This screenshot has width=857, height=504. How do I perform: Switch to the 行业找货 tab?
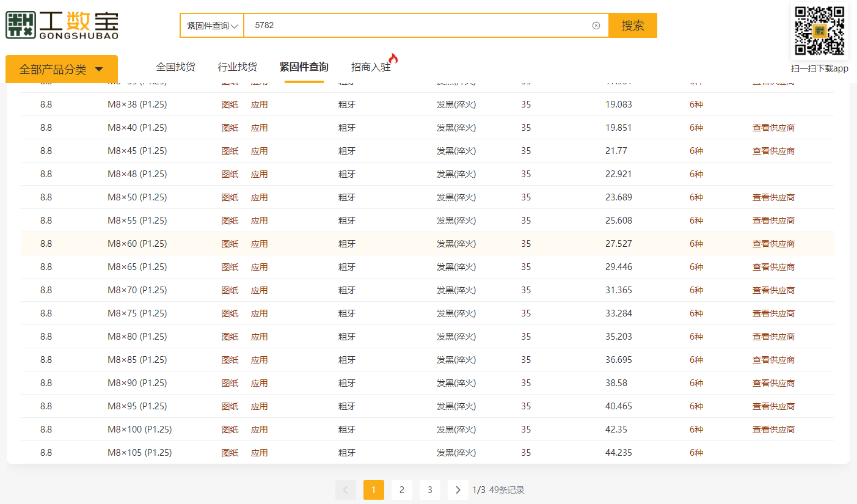[x=237, y=67]
